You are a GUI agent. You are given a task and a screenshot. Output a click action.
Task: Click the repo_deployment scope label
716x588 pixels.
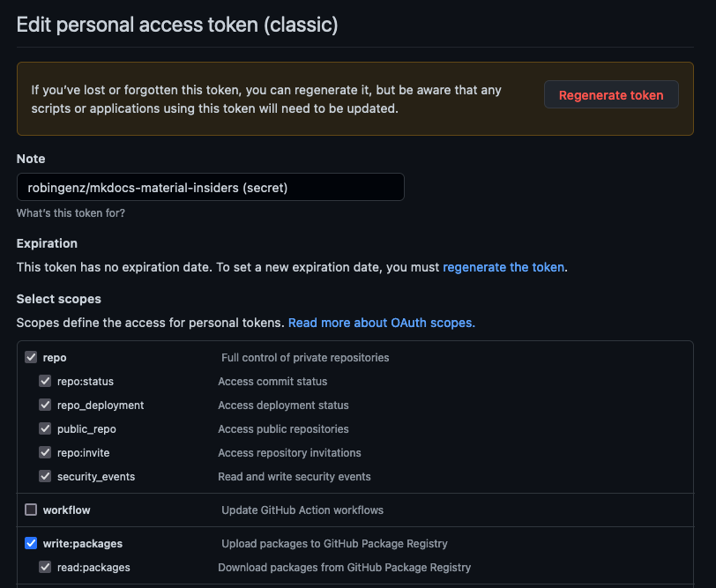[101, 406]
